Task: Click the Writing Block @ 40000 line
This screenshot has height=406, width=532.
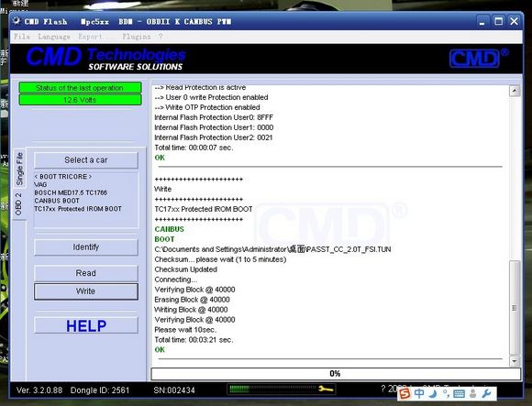Action: 191,310
